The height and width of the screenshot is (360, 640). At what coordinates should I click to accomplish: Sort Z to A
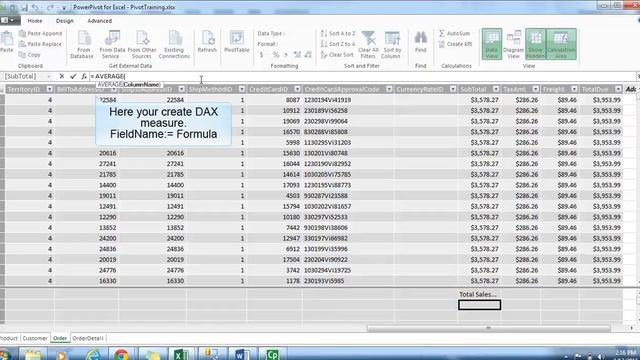click(338, 44)
